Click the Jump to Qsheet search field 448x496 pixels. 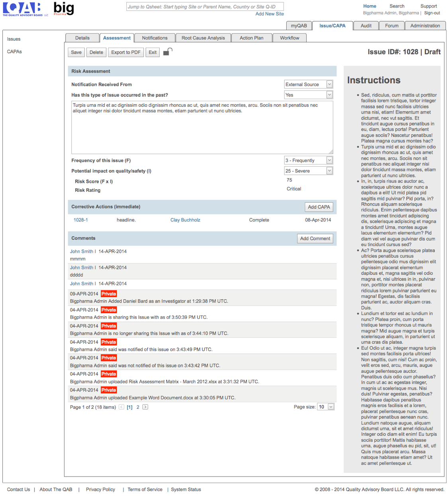click(x=205, y=7)
